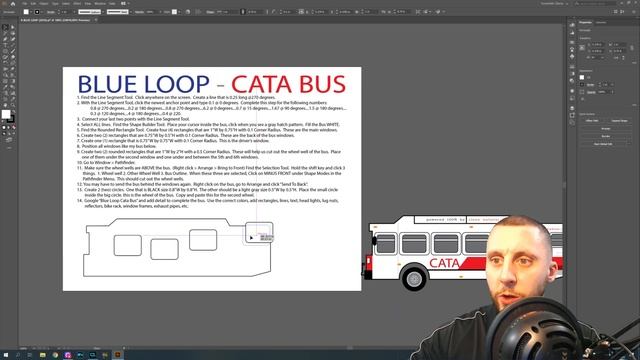Viewport: 640px width, 360px height.
Task: Click the Change Screen Mode icon
Action: click(x=9, y=139)
